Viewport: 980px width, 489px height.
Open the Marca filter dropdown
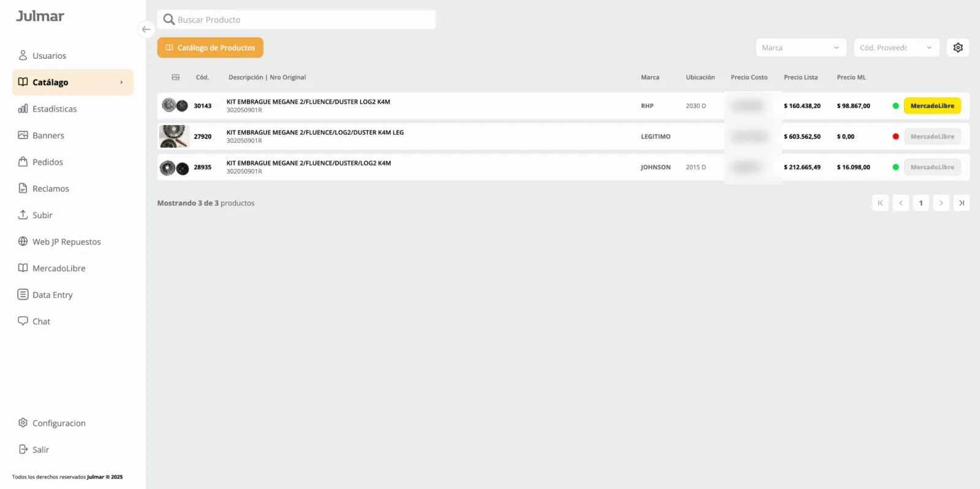pyautogui.click(x=801, y=48)
